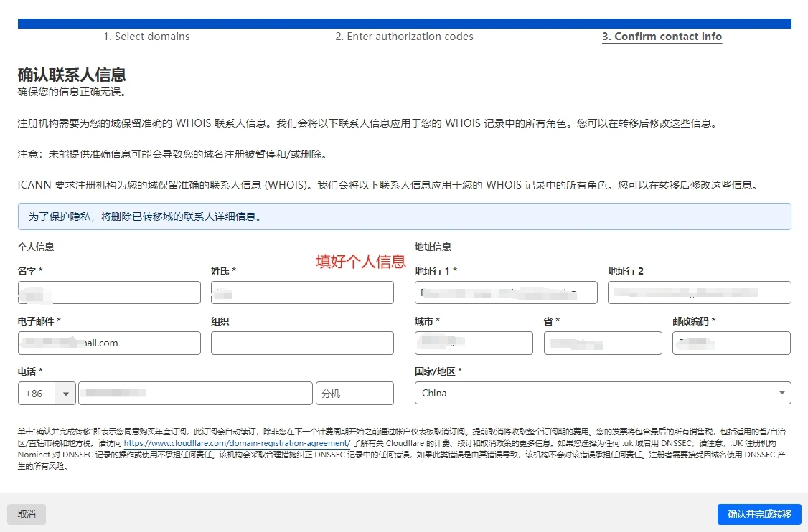Select the '3. Confirm contact info' step

point(662,37)
